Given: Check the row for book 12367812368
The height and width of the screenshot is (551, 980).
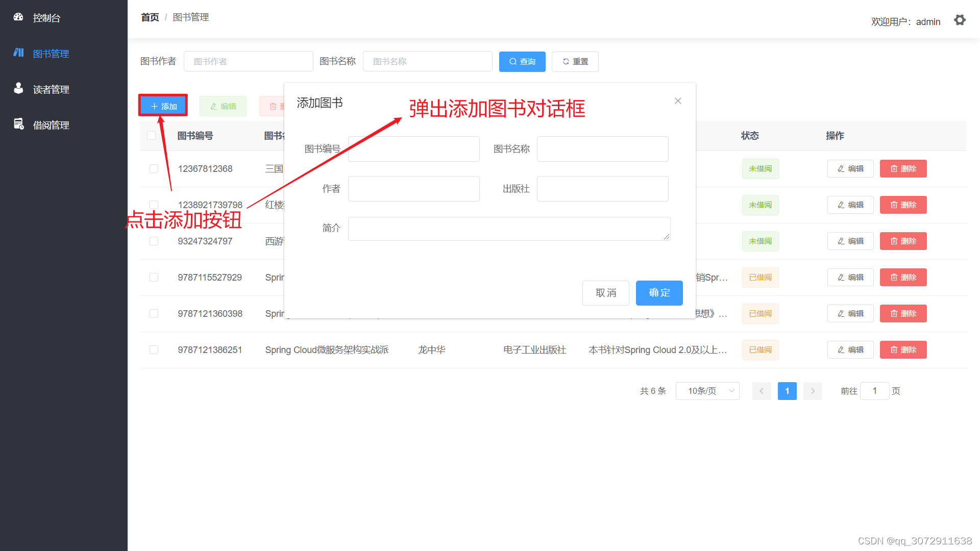Looking at the screenshot, I should [x=154, y=169].
